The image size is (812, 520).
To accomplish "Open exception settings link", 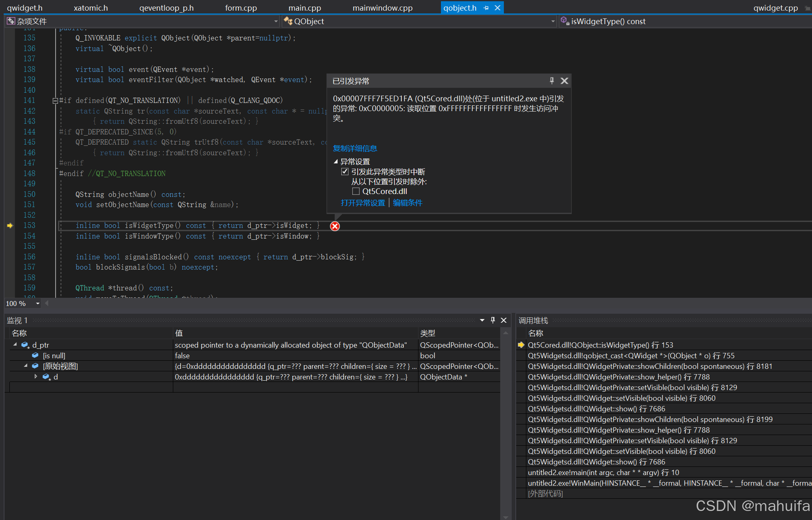I will [x=363, y=203].
